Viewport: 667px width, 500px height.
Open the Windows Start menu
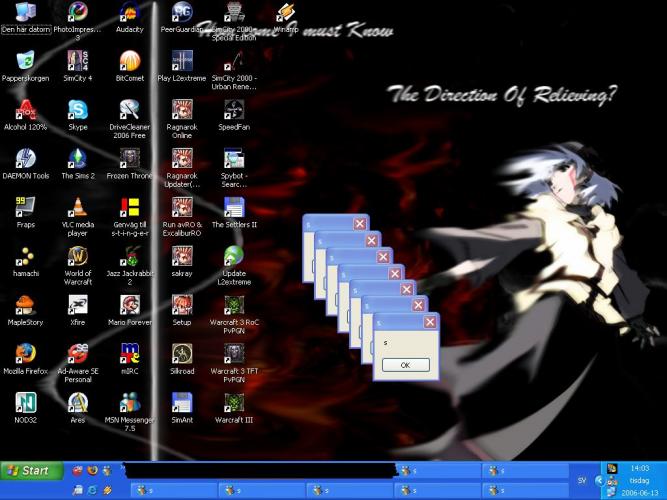pyautogui.click(x=28, y=470)
